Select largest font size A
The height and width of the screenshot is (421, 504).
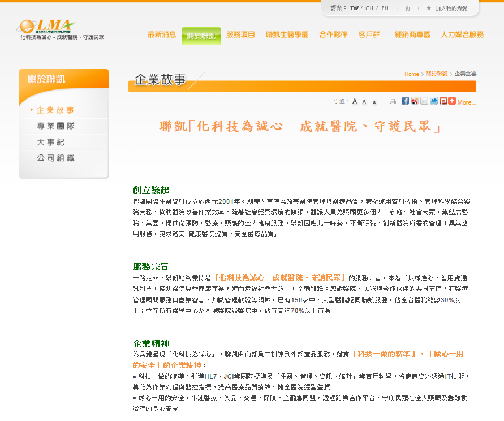pyautogui.click(x=355, y=101)
